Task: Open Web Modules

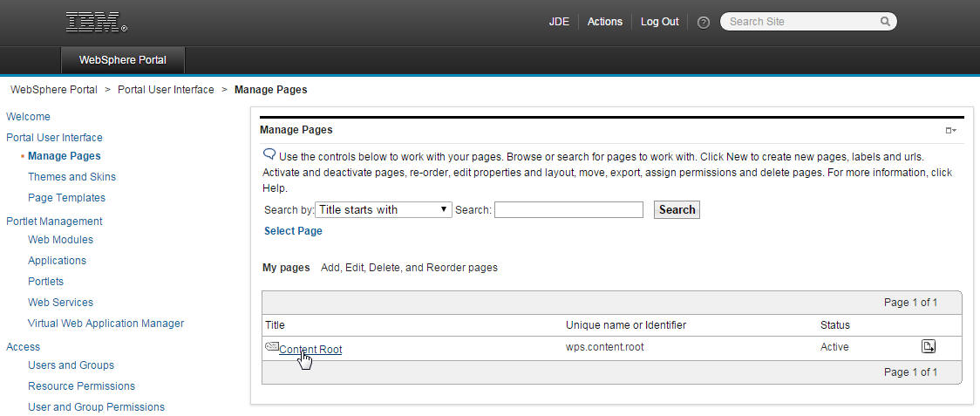Action: pyautogui.click(x=61, y=239)
